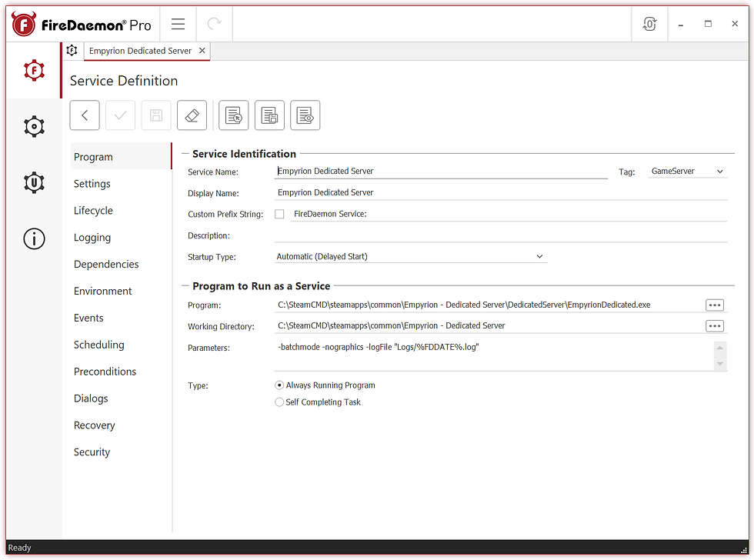Open the Startup Type dropdown
The width and height of the screenshot is (754, 560).
click(539, 255)
